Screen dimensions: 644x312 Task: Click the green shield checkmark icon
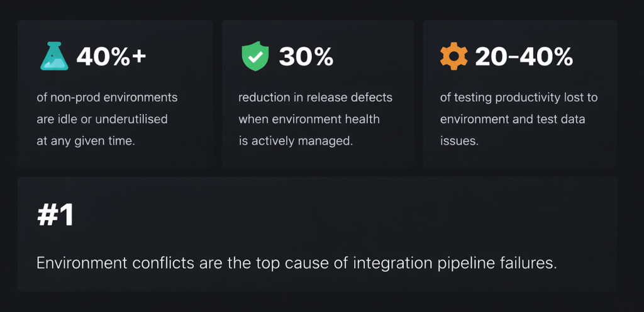pos(255,57)
